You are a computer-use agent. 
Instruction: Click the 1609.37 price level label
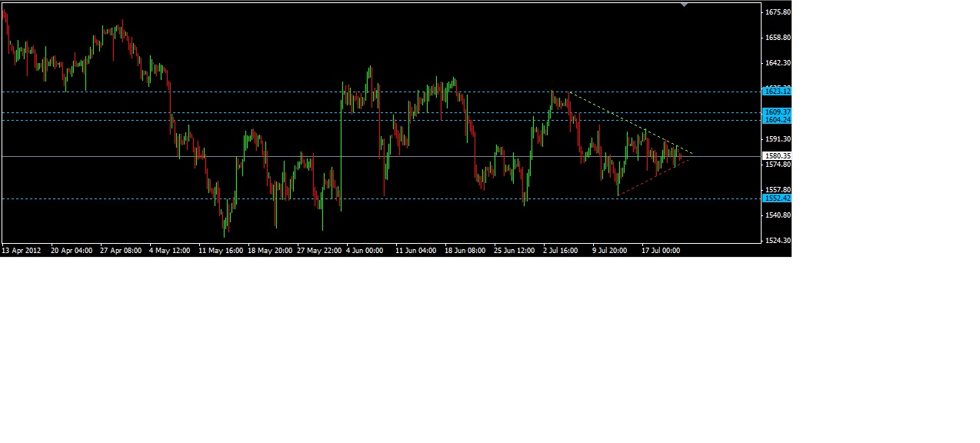777,112
